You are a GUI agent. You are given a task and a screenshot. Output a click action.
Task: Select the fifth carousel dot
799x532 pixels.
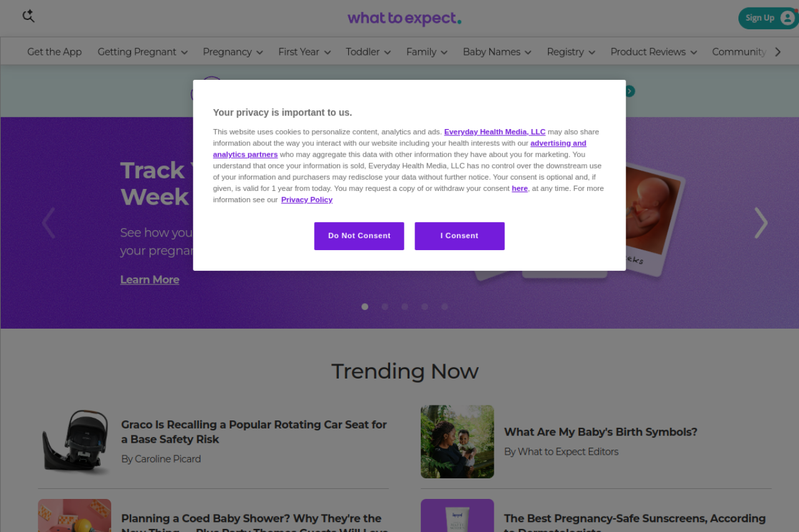(444, 307)
